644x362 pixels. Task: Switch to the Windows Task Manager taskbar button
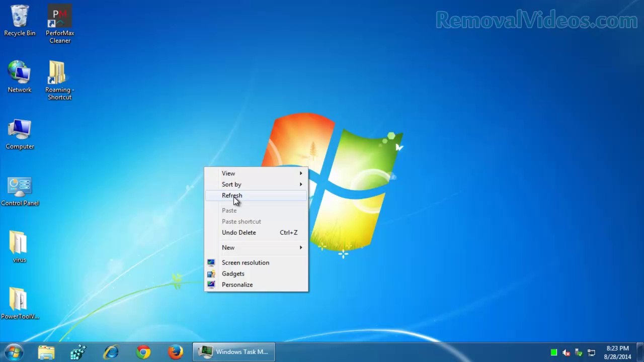[234, 352]
